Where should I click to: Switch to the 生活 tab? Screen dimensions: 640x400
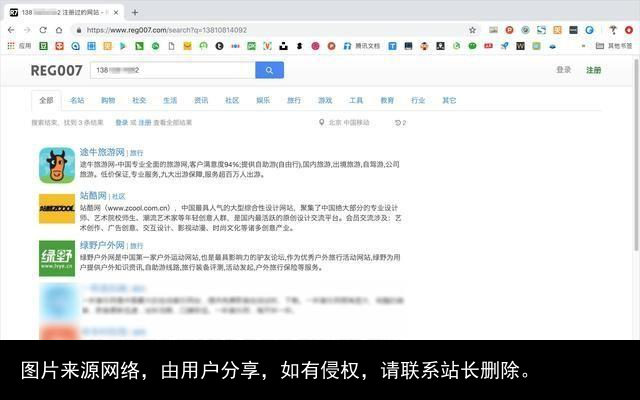170,100
